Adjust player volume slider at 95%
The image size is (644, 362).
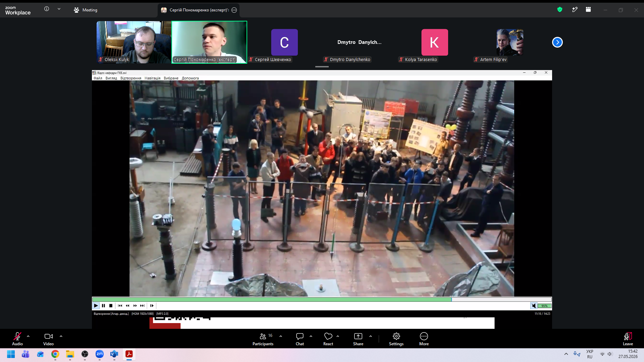click(x=544, y=306)
